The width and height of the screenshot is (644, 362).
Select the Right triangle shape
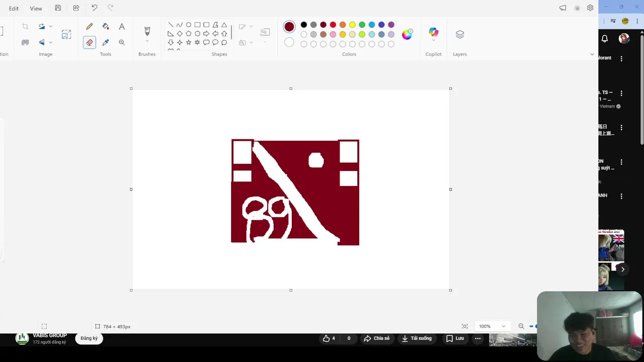pyautogui.click(x=171, y=34)
